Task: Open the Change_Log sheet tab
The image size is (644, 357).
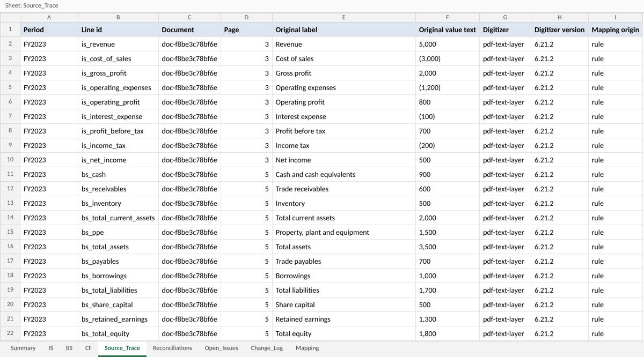Action: pyautogui.click(x=267, y=348)
